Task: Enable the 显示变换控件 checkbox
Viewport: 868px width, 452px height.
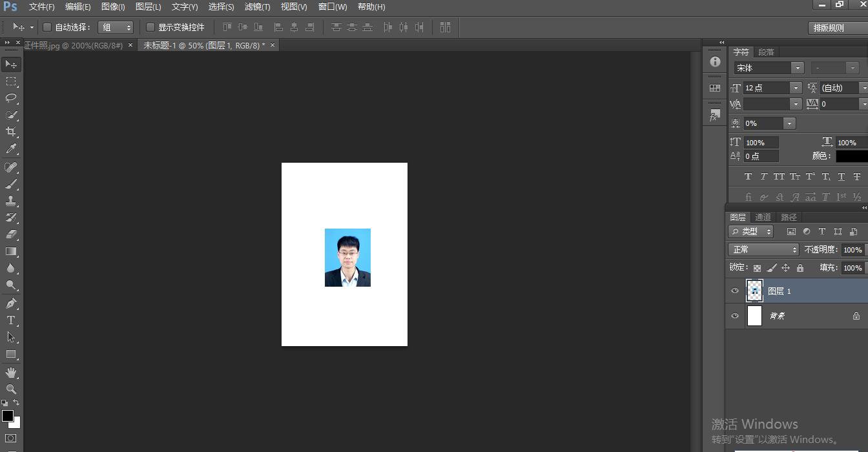Action: (x=150, y=27)
